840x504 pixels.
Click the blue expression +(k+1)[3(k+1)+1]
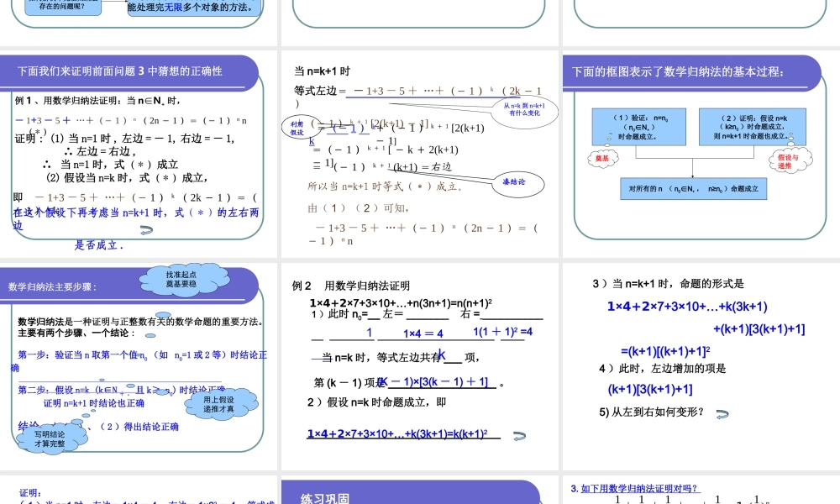(759, 328)
